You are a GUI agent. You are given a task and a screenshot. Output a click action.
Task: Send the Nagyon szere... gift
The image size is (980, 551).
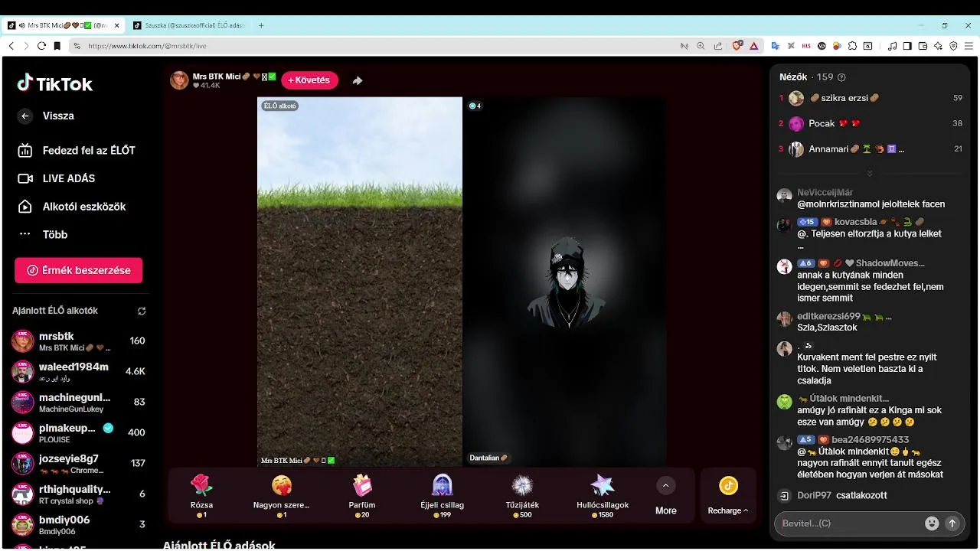pyautogui.click(x=282, y=495)
